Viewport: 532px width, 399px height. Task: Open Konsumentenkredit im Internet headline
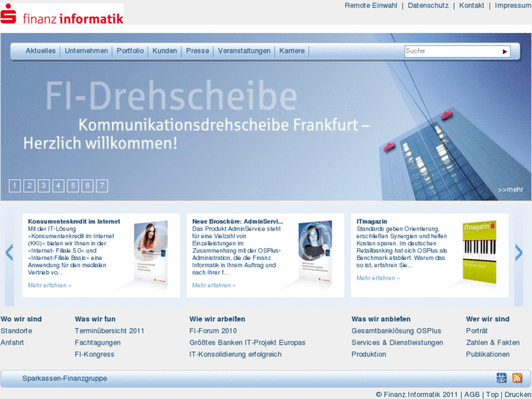[74, 221]
